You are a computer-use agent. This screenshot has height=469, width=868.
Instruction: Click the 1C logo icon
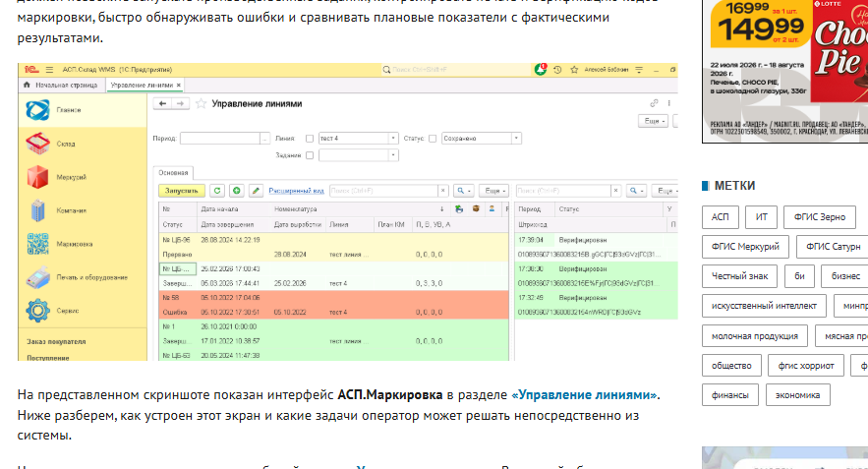[31, 70]
